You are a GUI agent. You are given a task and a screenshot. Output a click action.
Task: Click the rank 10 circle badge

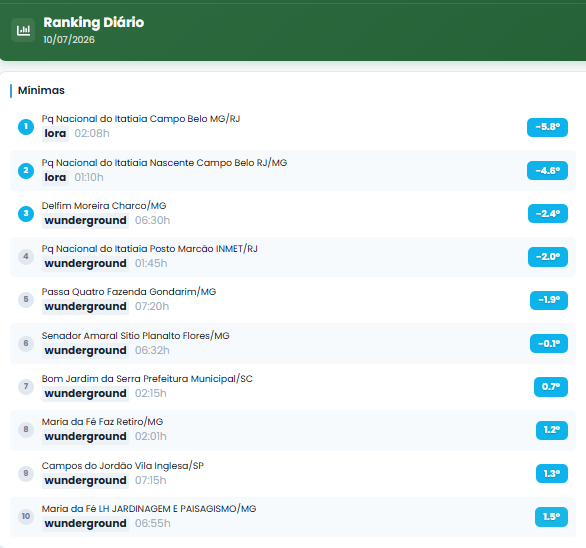(x=26, y=517)
